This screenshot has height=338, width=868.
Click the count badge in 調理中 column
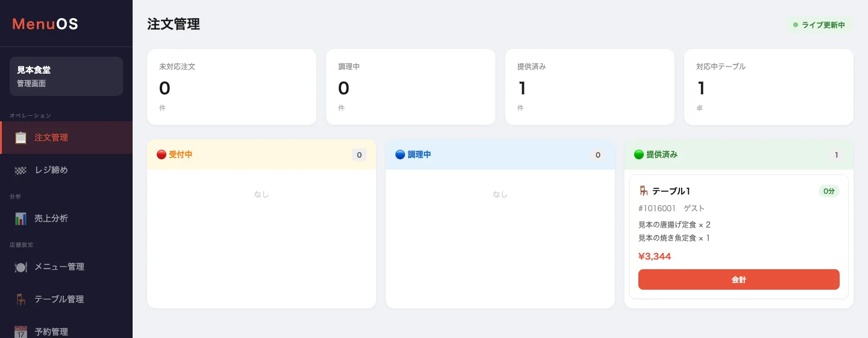[598, 155]
